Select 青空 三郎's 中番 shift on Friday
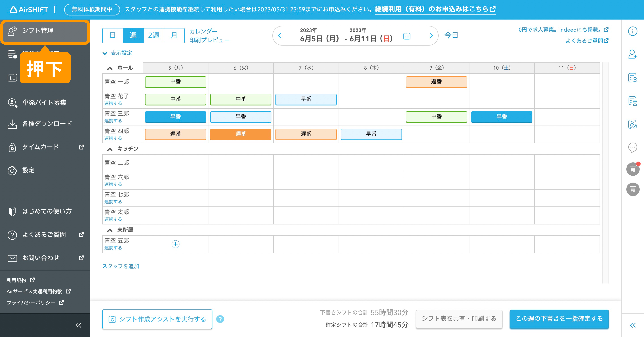Viewport: 644px width, 337px height. pos(437,117)
